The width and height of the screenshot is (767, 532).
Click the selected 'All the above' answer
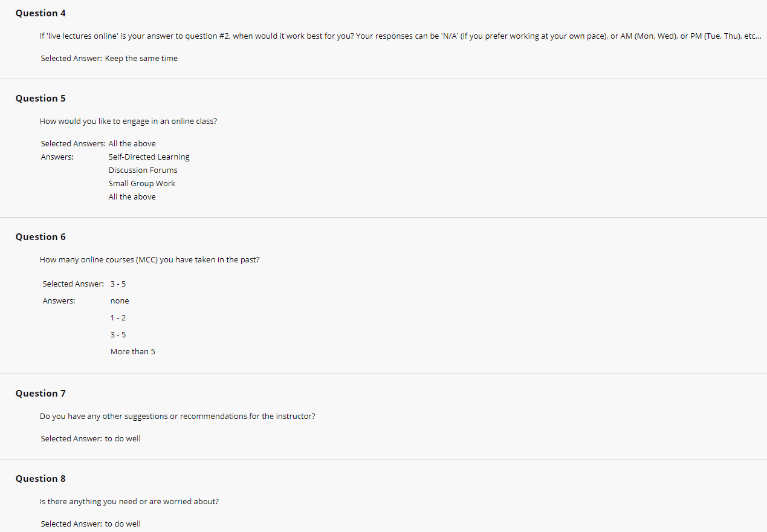(132, 144)
